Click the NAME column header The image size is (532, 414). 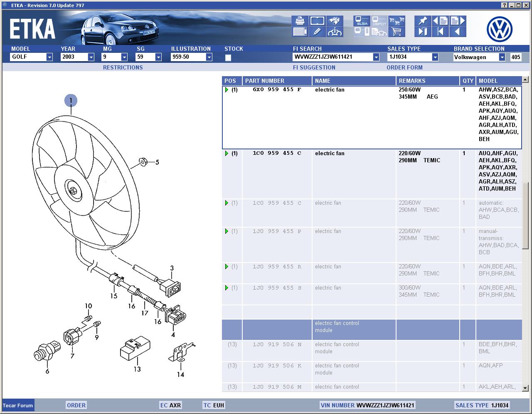[x=354, y=81]
